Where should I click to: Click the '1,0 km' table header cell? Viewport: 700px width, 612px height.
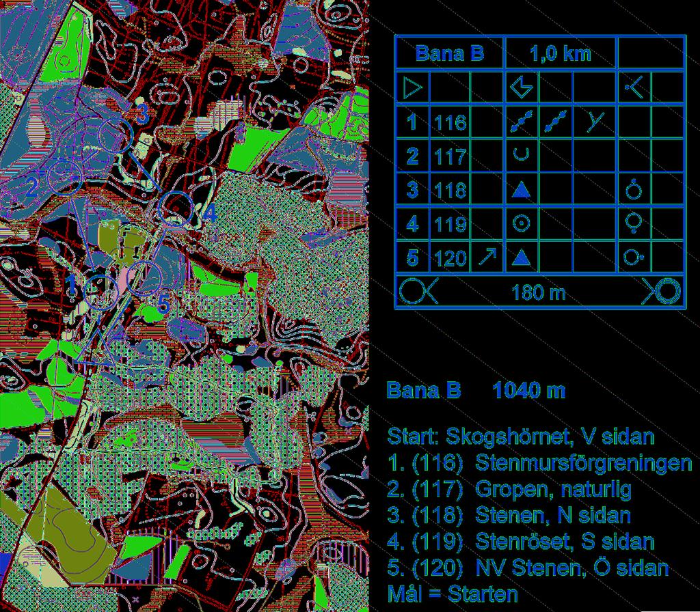point(561,53)
